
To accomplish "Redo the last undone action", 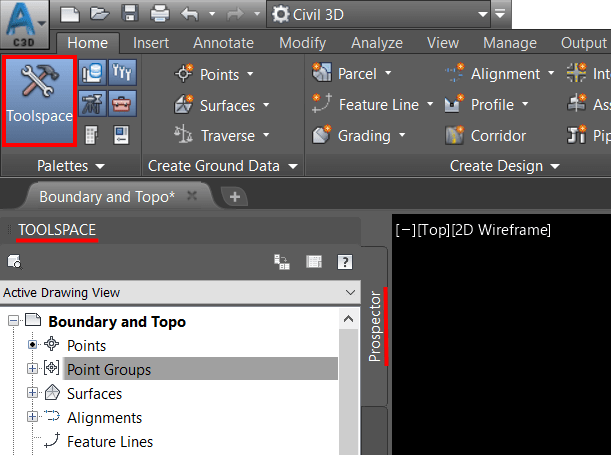I will (x=235, y=14).
